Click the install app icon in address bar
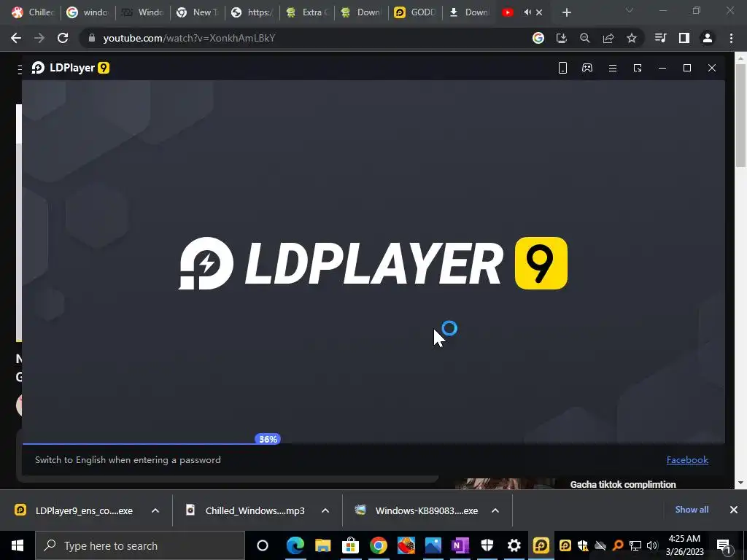Viewport: 747px width, 560px height. click(562, 38)
